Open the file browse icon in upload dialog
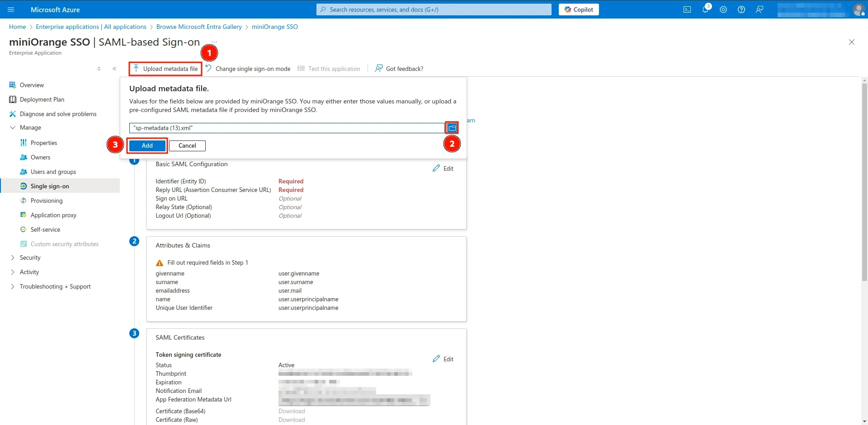 [x=452, y=127]
